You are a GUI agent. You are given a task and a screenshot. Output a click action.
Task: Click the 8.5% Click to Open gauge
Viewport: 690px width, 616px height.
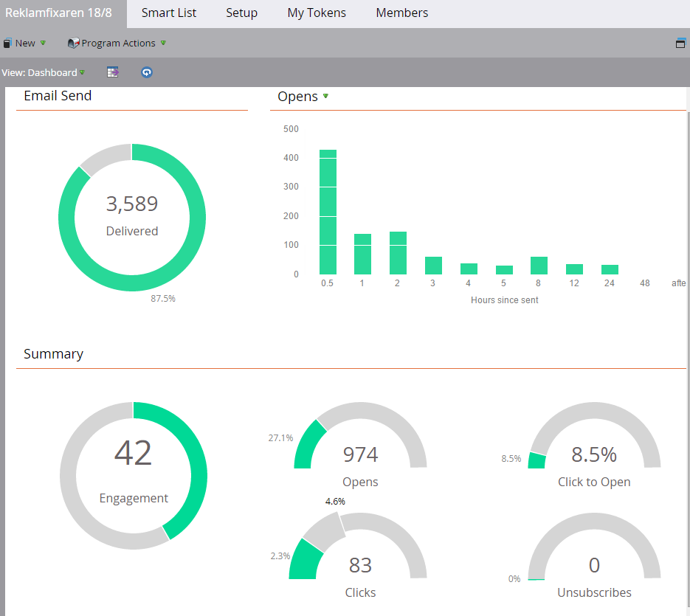point(594,454)
